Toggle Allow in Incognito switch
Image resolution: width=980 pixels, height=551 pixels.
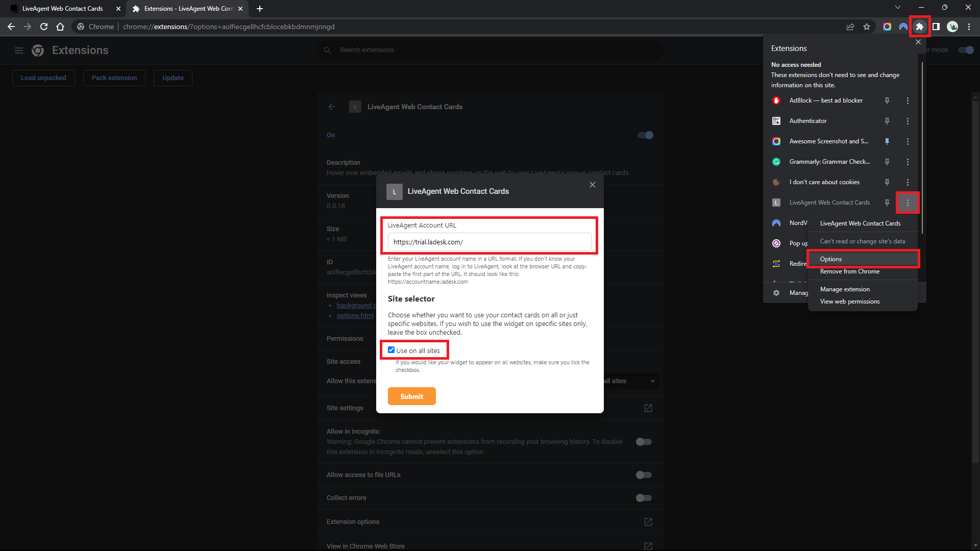tap(644, 442)
